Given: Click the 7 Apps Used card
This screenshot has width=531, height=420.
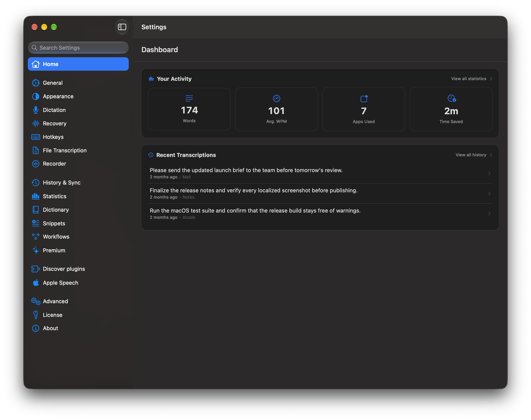Looking at the screenshot, I should pos(364,109).
